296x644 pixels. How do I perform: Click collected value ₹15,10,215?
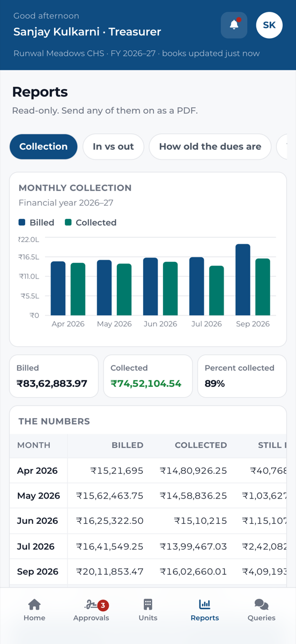pyautogui.click(x=201, y=521)
